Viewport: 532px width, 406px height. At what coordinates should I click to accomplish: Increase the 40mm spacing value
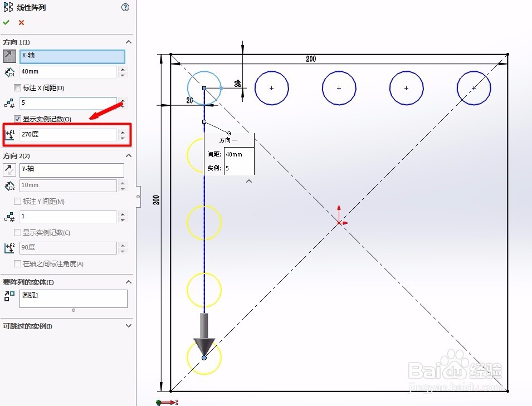coord(123,69)
